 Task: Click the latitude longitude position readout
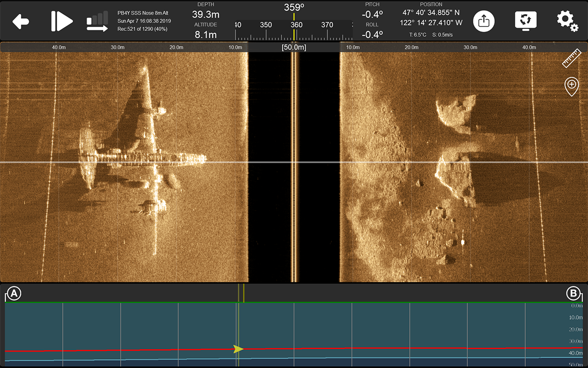[432, 17]
